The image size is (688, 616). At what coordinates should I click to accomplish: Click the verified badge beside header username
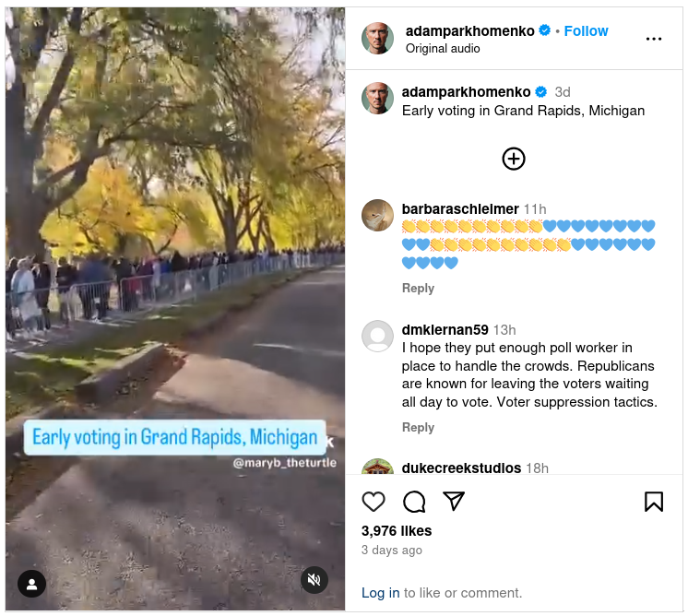coord(544,30)
